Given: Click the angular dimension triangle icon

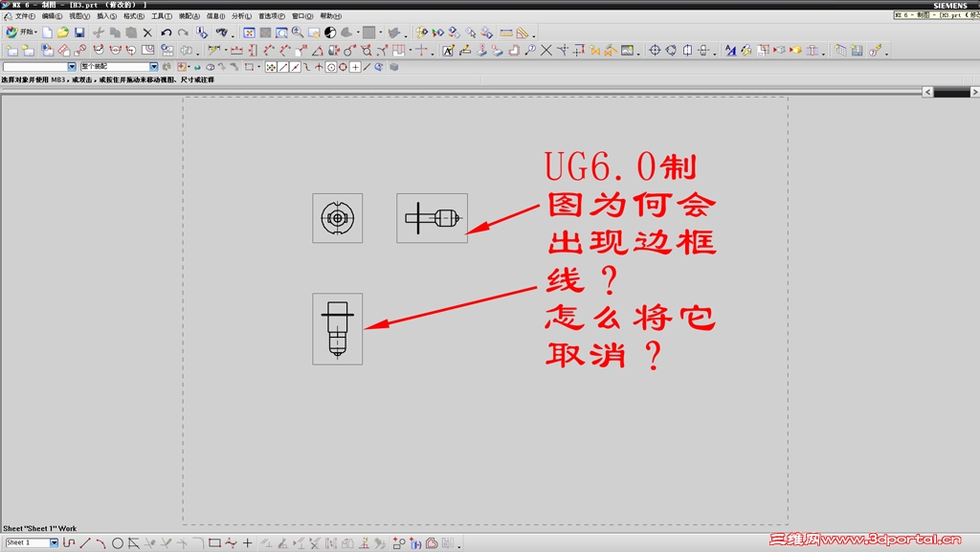Looking at the screenshot, I should click(x=318, y=51).
